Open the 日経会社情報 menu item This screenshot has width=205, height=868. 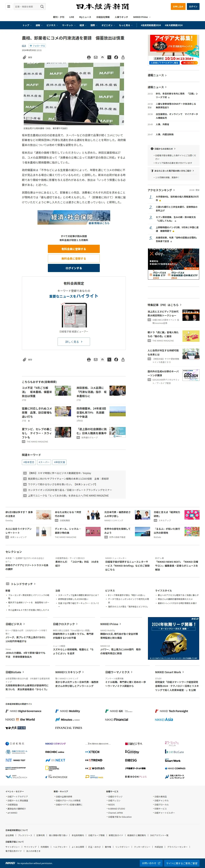[103, 17]
